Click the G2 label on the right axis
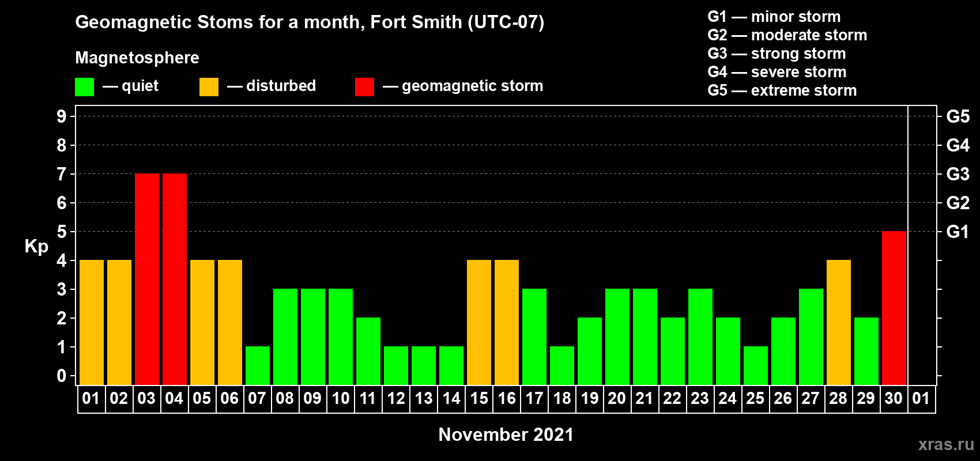This screenshot has height=461, width=980. [x=958, y=203]
